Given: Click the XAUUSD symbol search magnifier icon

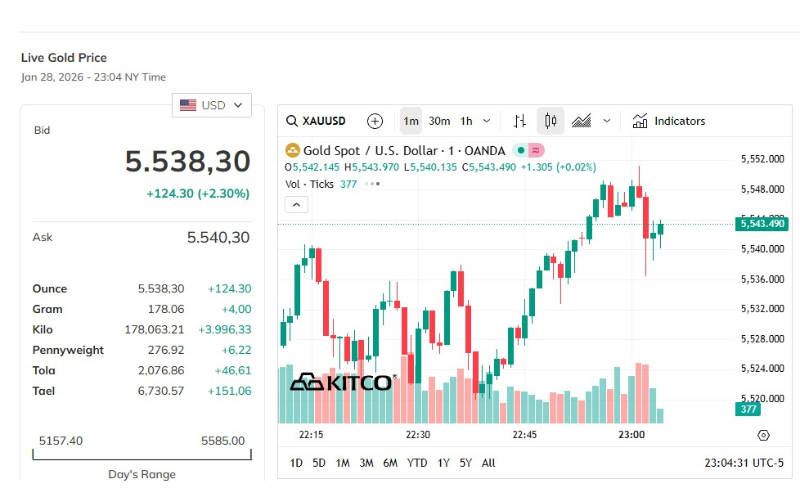Looking at the screenshot, I should (x=291, y=121).
